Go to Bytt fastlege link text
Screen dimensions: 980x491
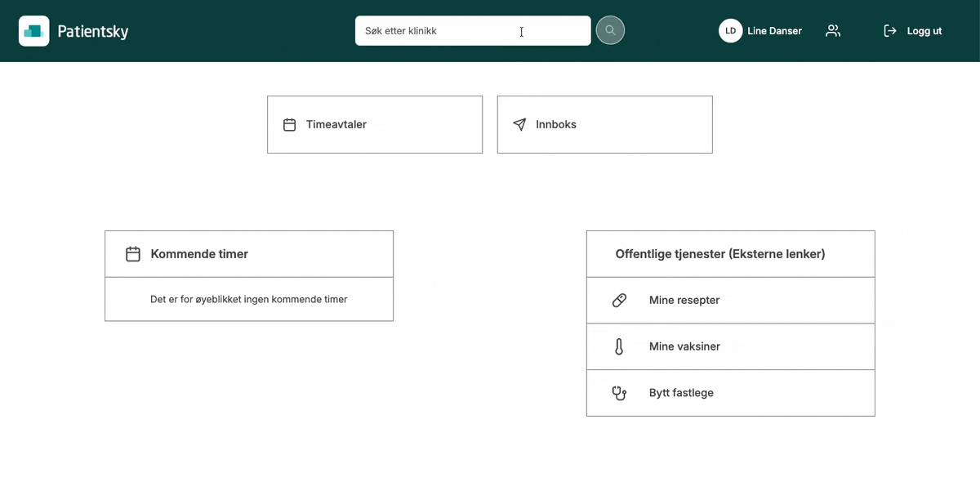tap(681, 393)
